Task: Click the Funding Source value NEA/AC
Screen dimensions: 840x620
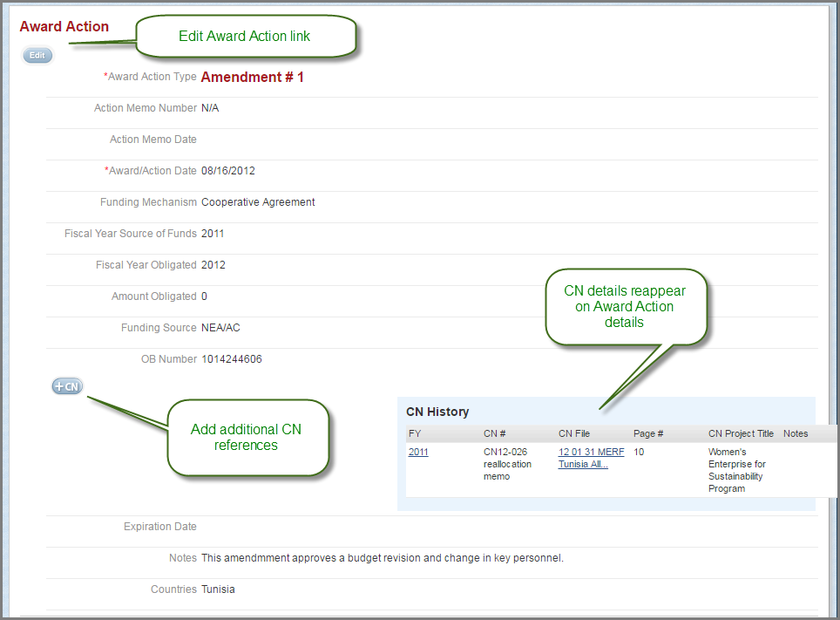Action: (x=220, y=328)
